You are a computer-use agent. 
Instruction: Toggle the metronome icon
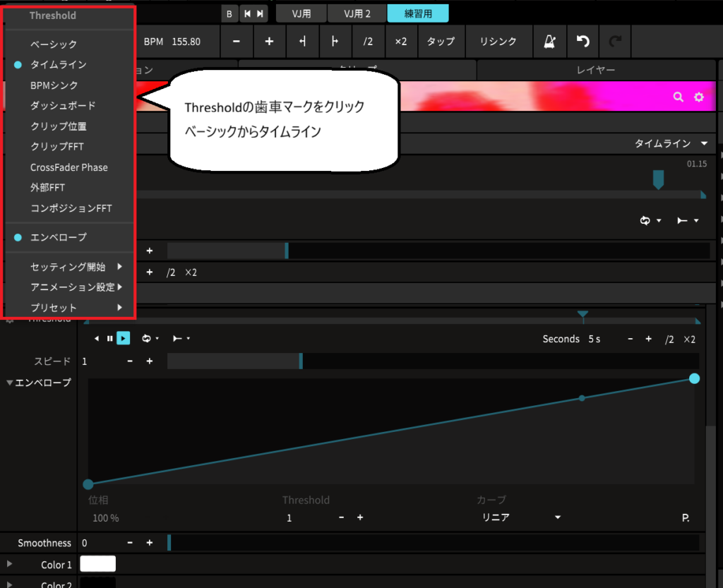click(549, 42)
